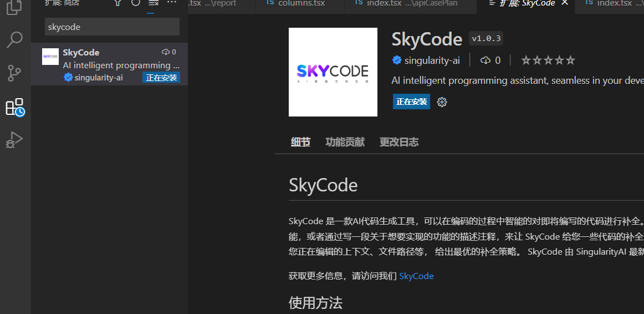Click download count in SkyCode list item
The width and height of the screenshot is (644, 314).
pos(169,52)
